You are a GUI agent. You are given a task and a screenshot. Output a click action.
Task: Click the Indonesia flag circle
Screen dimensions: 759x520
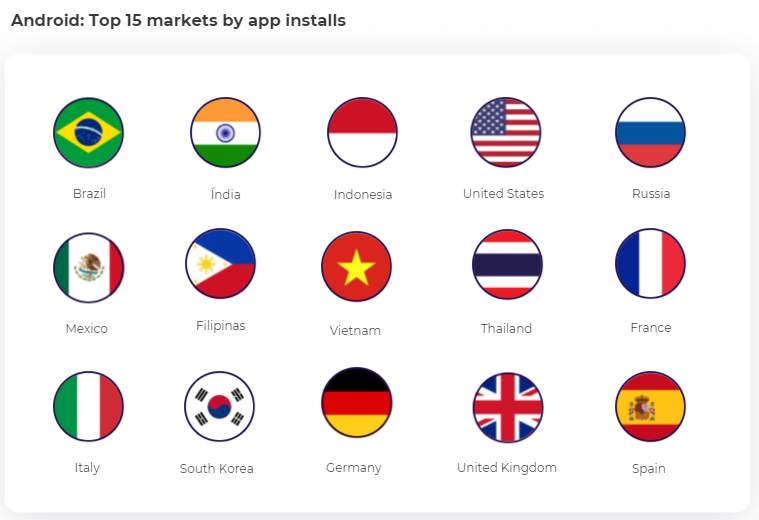pyautogui.click(x=362, y=132)
